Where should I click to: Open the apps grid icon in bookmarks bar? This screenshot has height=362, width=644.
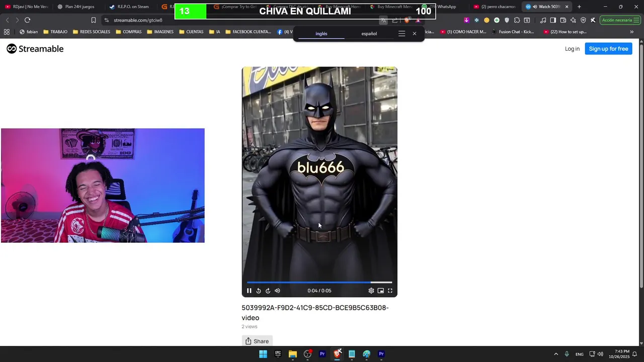pyautogui.click(x=7, y=32)
